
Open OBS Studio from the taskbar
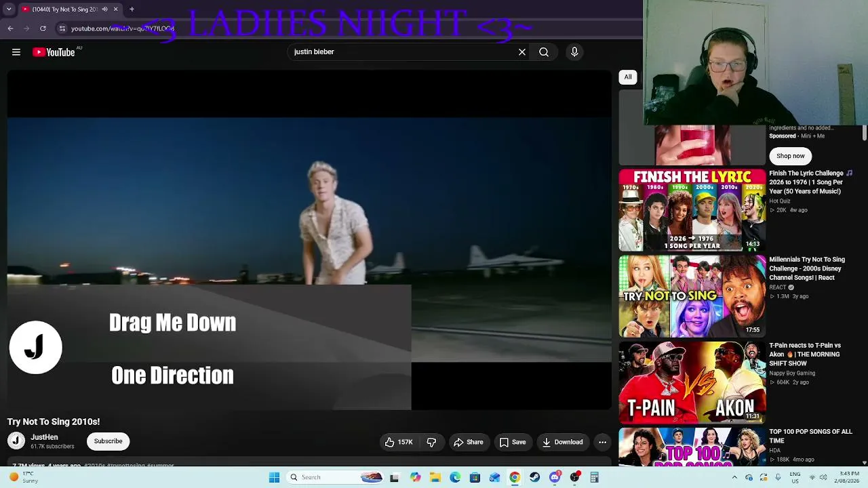pos(575,477)
